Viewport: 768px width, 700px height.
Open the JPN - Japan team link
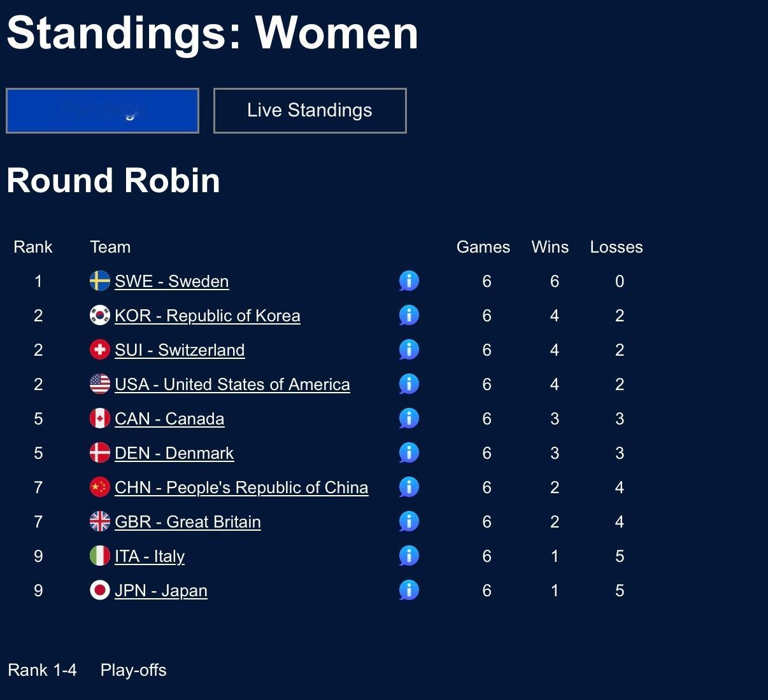coord(160,591)
